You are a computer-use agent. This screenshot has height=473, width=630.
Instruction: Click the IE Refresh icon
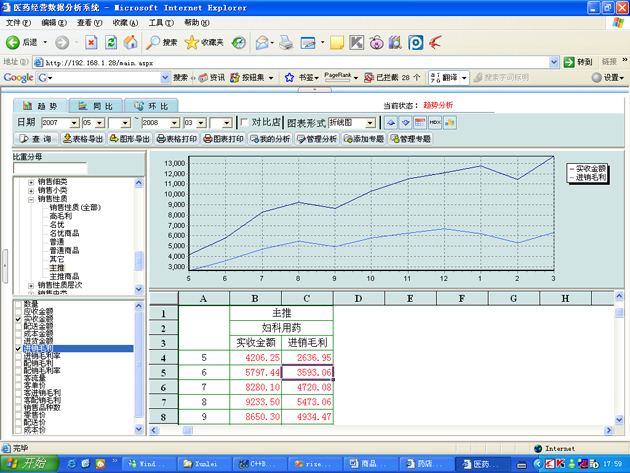pos(111,42)
